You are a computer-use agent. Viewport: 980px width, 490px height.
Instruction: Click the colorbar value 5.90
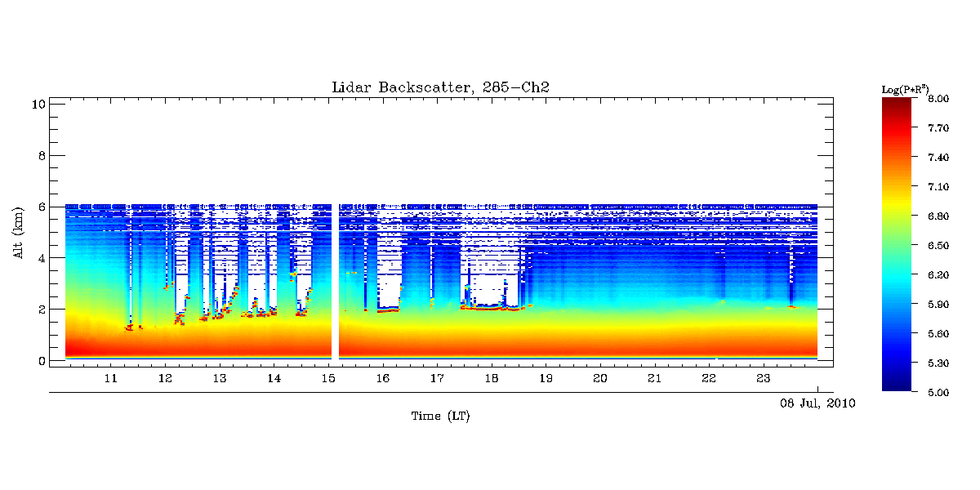(937, 305)
